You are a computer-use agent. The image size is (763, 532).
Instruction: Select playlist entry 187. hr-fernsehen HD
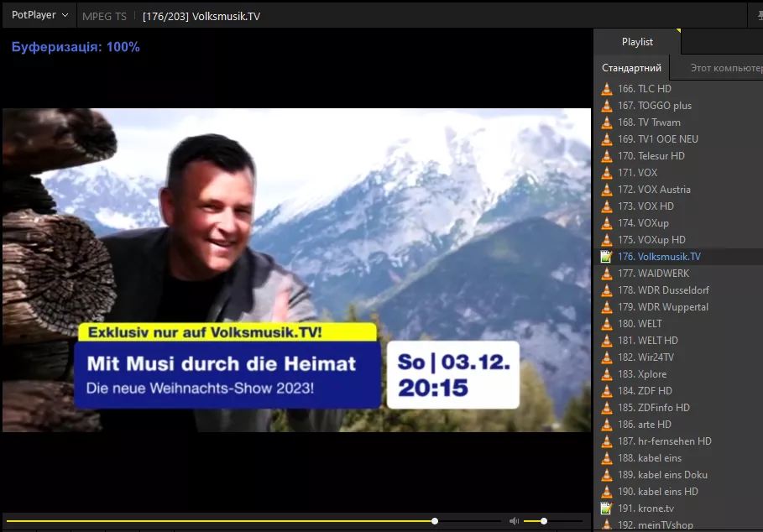click(x=678, y=441)
